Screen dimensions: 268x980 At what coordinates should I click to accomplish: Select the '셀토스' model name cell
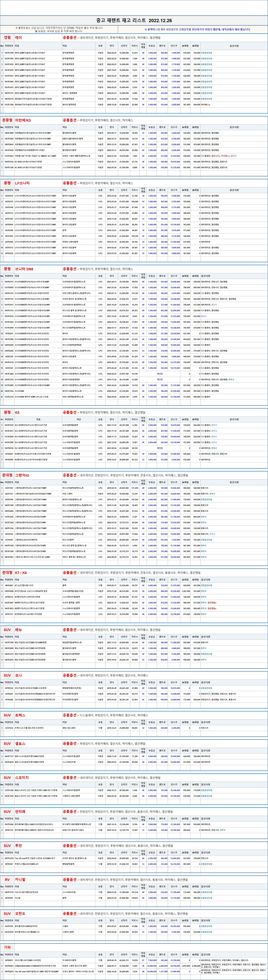pos(38,743)
